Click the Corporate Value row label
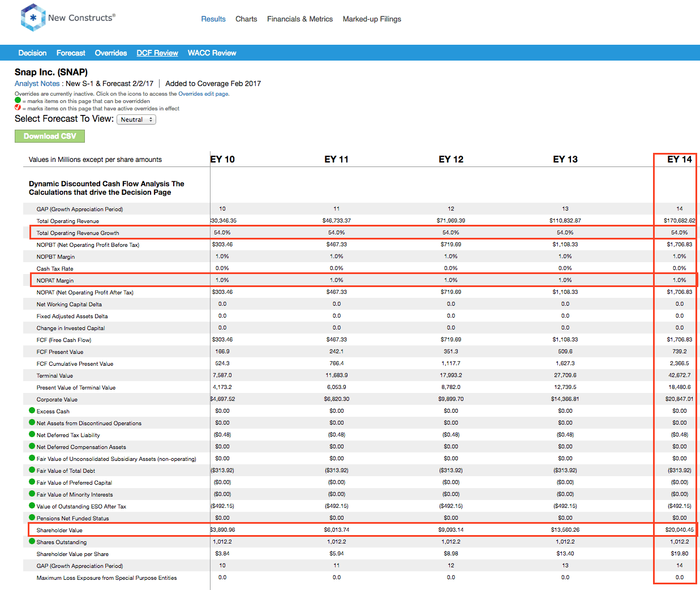This screenshot has height=590, width=700. tap(57, 400)
